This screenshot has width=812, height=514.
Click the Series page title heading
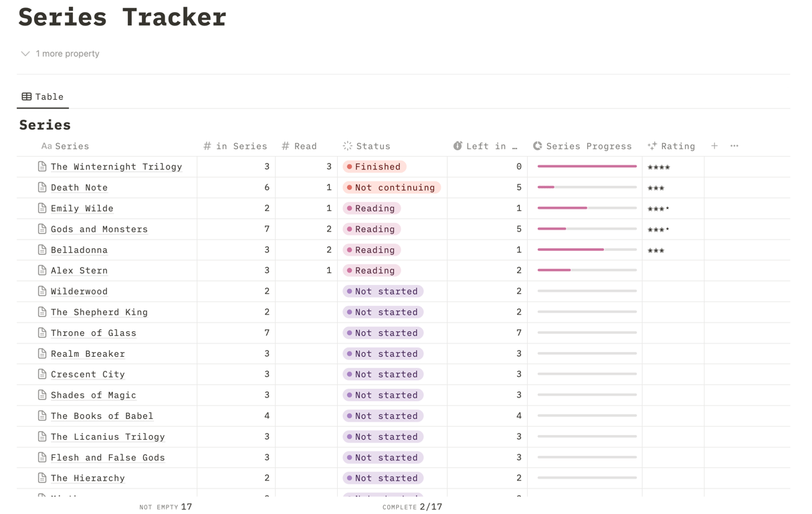point(45,124)
